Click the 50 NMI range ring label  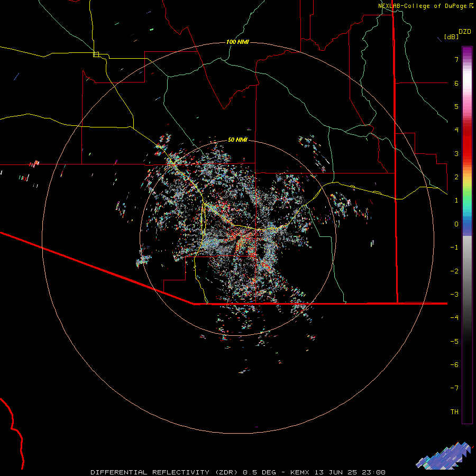point(237,140)
